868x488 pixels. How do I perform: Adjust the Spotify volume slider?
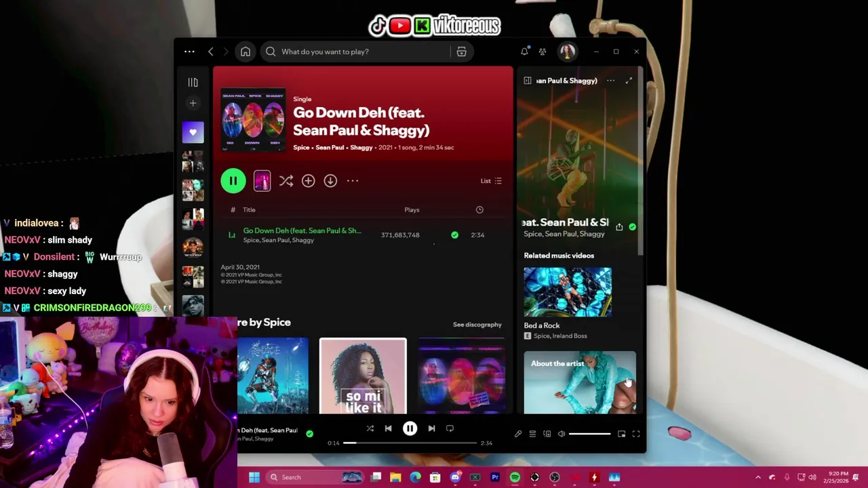click(x=589, y=434)
